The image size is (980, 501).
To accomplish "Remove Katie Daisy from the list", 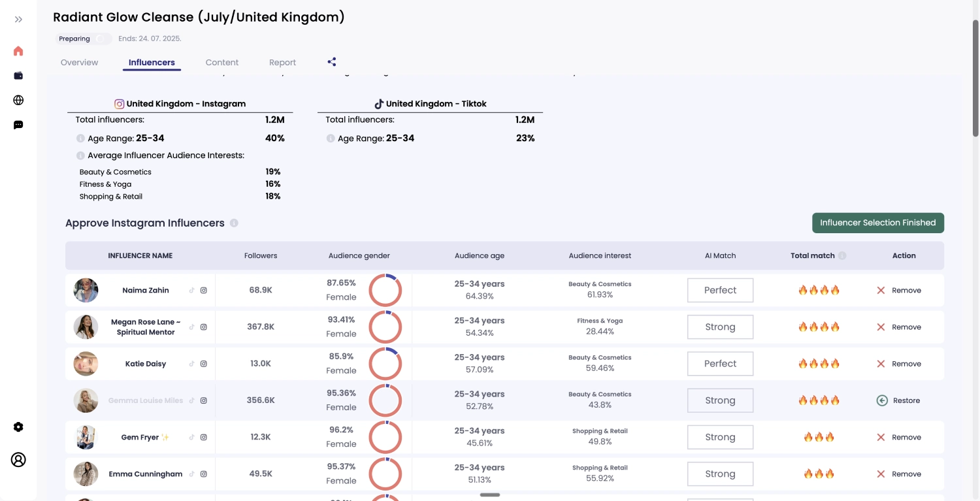I will [899, 364].
